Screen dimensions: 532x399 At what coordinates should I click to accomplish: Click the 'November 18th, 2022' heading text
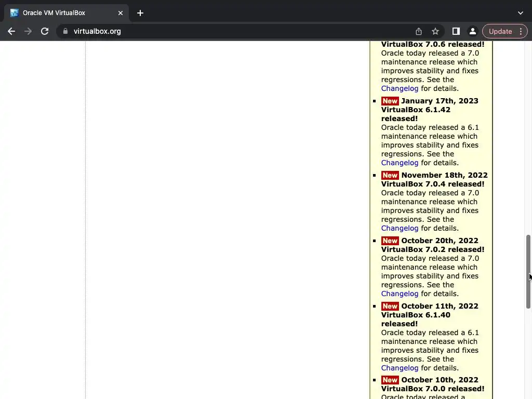click(445, 176)
